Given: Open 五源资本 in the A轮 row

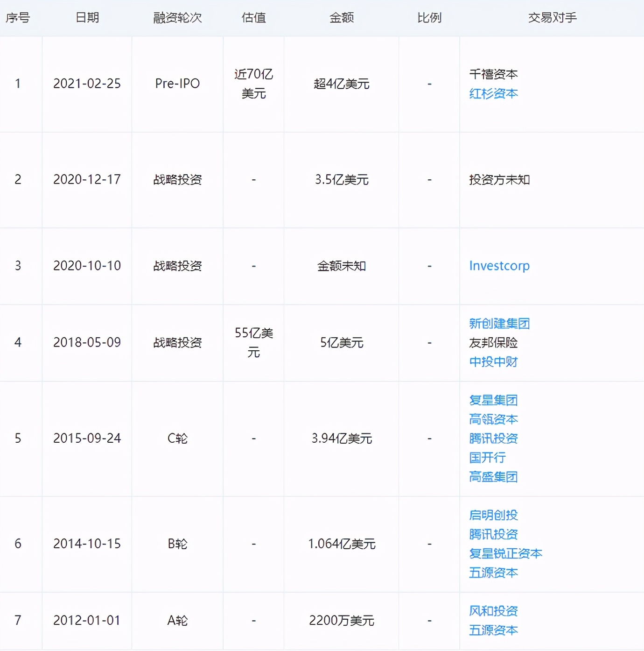Looking at the screenshot, I should click(493, 630).
